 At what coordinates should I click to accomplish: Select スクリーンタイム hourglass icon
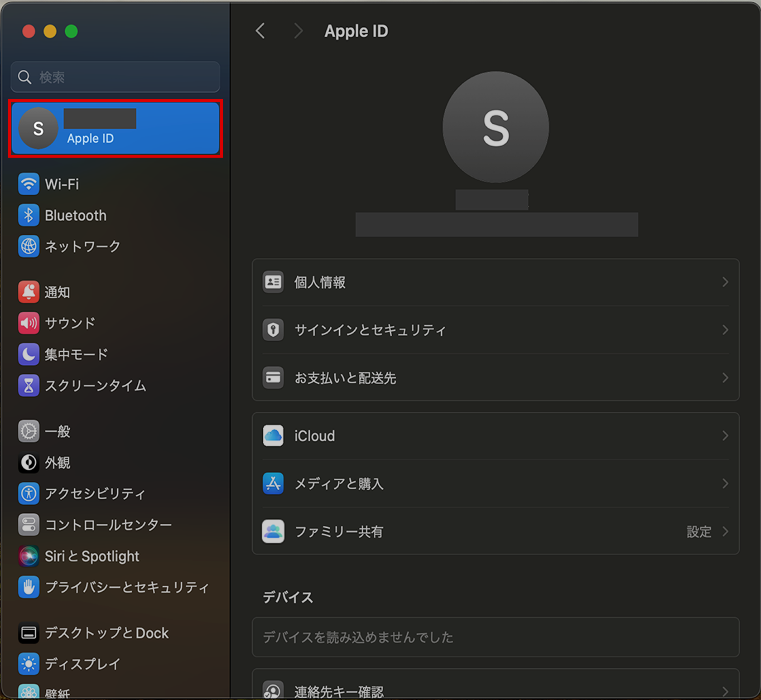tap(29, 386)
